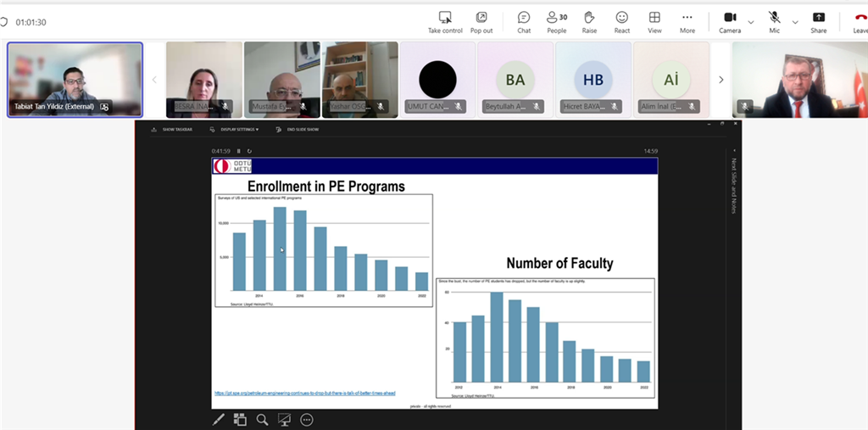Toggle the Camera on or off
Screen dimensions: 868x430
(x=730, y=22)
